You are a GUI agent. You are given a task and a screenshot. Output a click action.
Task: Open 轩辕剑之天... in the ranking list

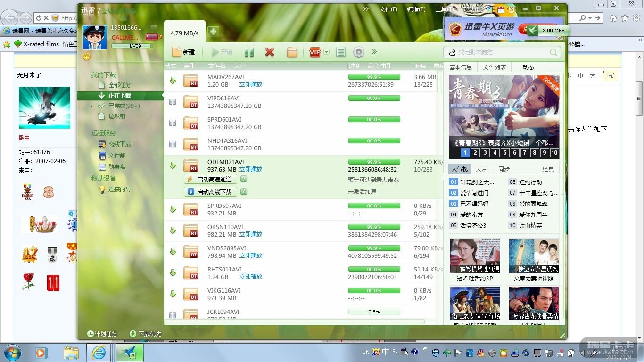pos(477,182)
